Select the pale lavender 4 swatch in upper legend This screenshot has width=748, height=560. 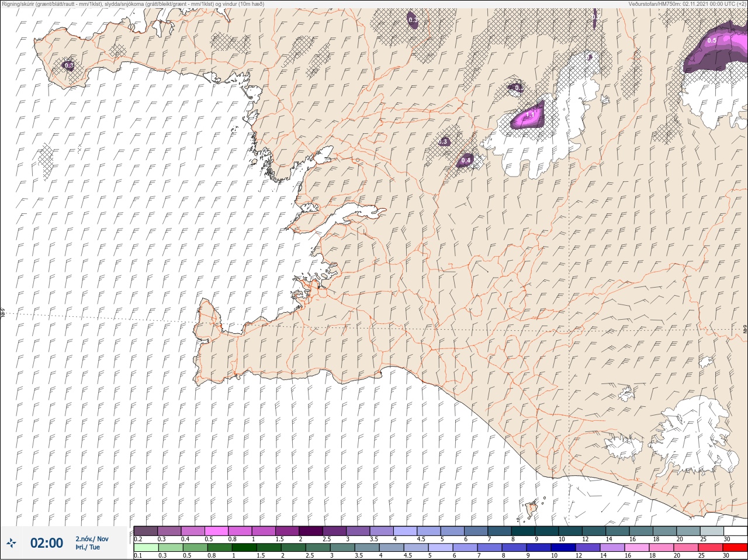[405, 531]
